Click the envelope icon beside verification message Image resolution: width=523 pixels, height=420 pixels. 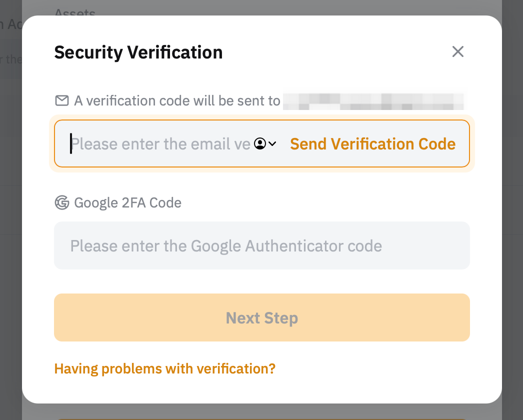click(x=61, y=101)
